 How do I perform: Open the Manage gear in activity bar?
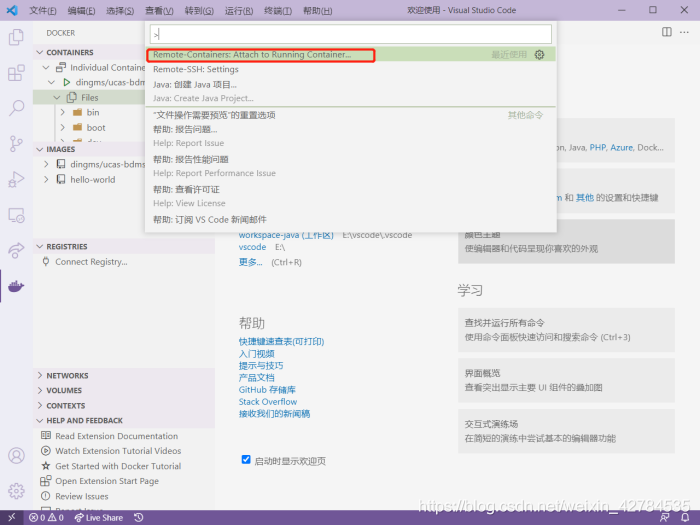[16, 491]
